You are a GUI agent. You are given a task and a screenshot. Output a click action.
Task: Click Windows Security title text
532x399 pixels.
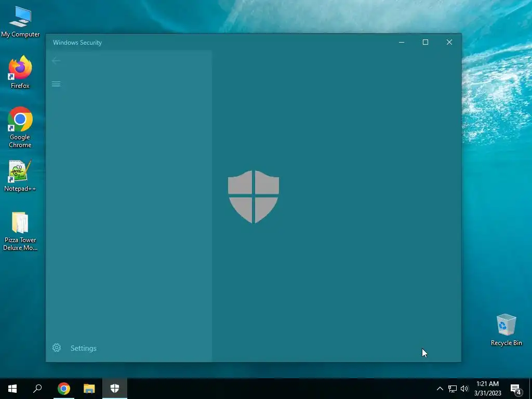tap(77, 43)
